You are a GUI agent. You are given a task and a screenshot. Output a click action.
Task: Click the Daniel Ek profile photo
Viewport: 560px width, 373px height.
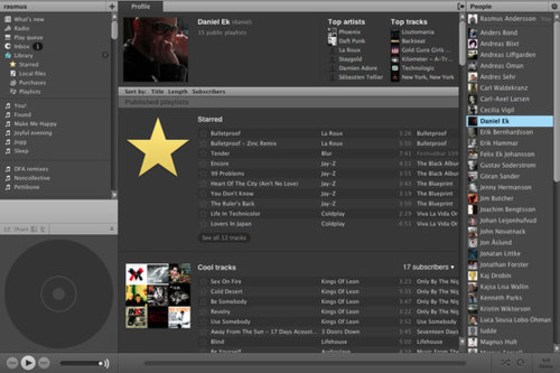(x=156, y=50)
